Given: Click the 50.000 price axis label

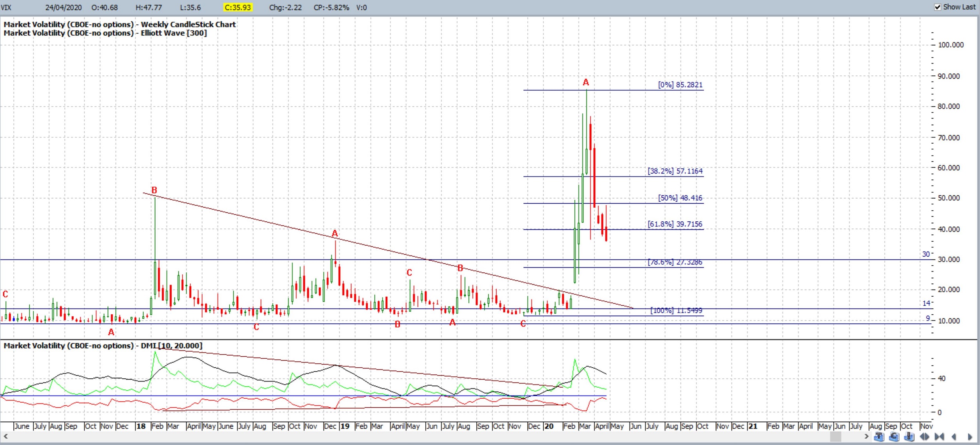Looking at the screenshot, I should [x=949, y=198].
